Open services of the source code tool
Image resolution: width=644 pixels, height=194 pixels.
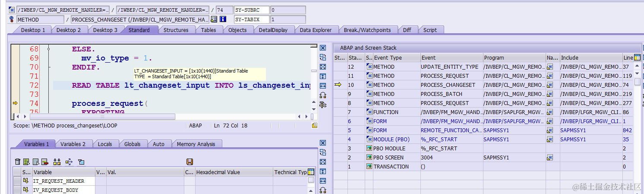coord(322,95)
